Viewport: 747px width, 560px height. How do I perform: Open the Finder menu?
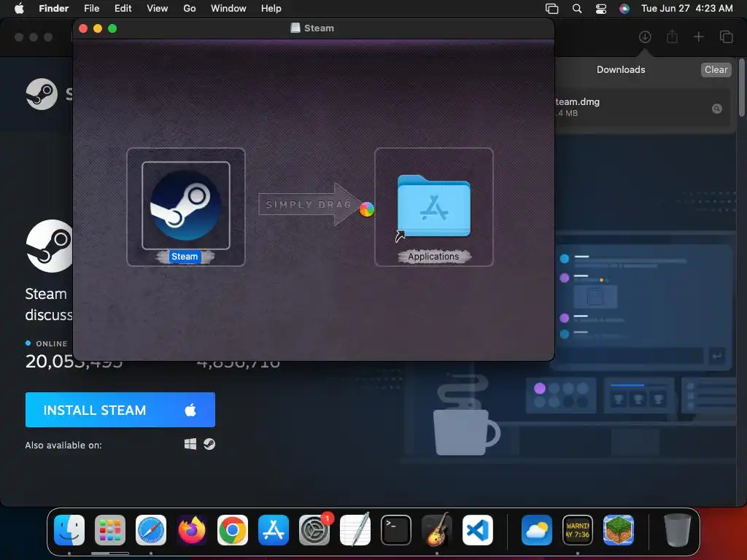tap(53, 8)
